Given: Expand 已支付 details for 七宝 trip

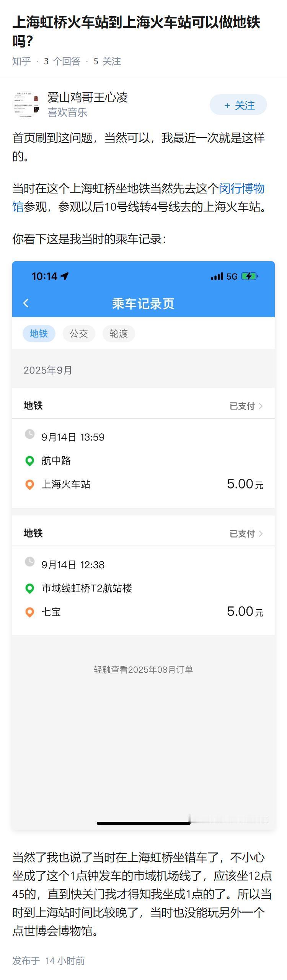Looking at the screenshot, I should pyautogui.click(x=246, y=533).
